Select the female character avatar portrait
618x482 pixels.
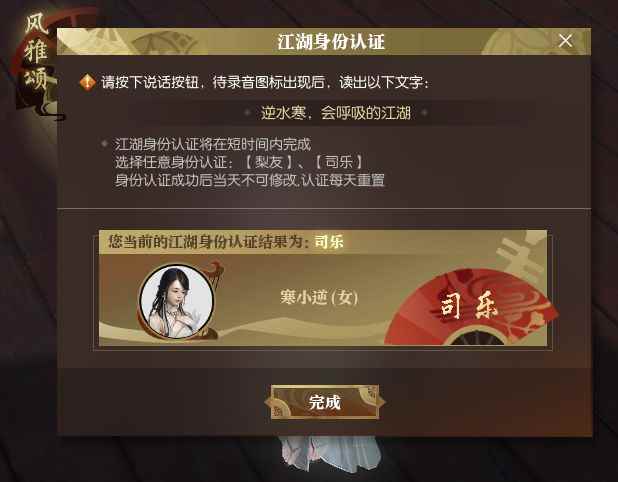(177, 301)
